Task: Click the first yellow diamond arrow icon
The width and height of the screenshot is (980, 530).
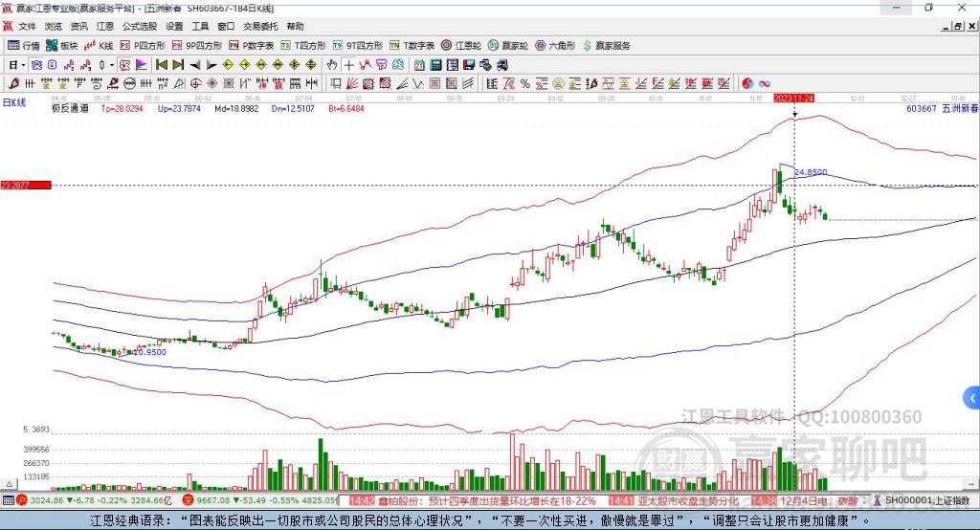Action: coord(228,65)
